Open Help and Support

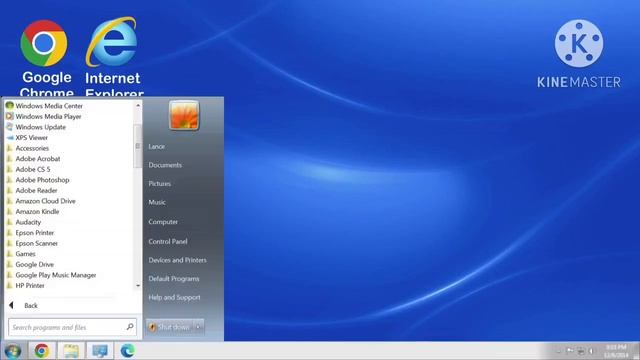coord(174,298)
